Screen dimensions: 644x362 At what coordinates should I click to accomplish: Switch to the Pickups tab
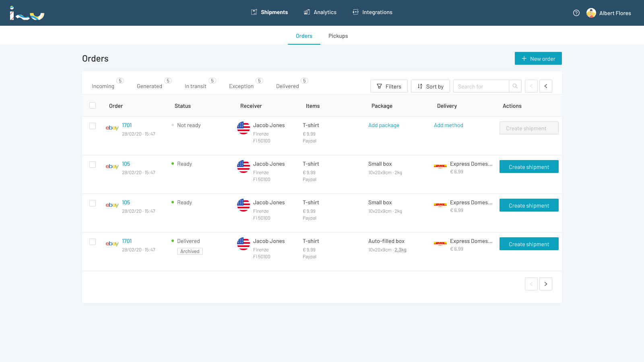pos(338,36)
